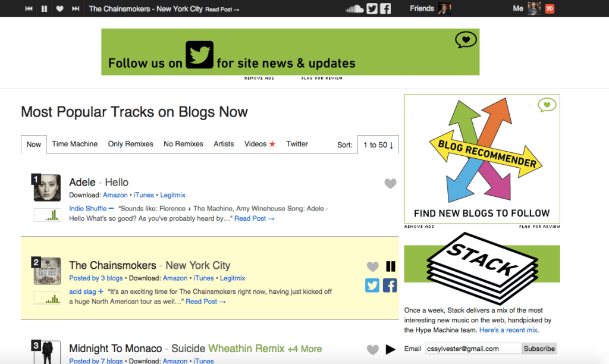609x364 pixels.
Task: Expand +4 More remixes list
Action: (304, 349)
